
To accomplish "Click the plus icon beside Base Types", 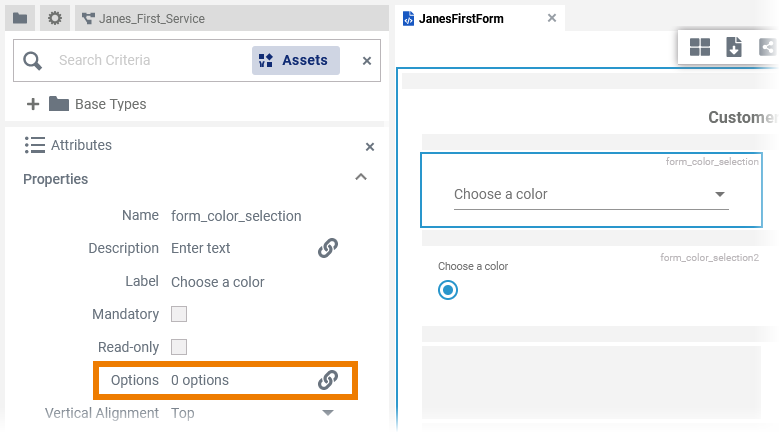I will pos(32,104).
